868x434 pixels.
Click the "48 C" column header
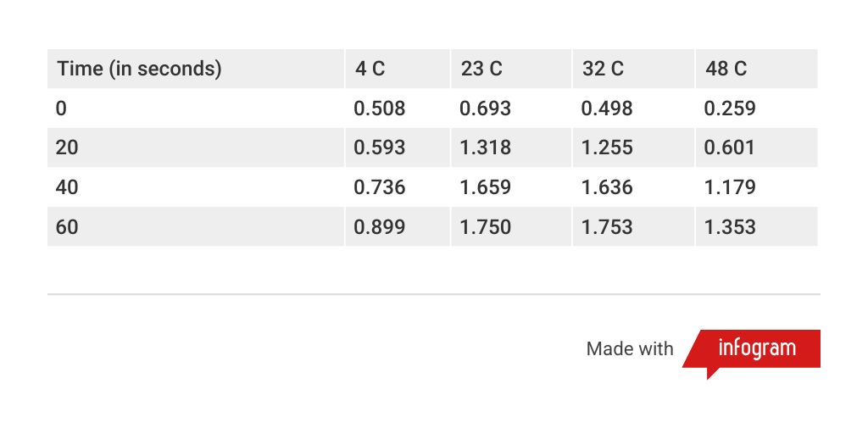pos(726,69)
